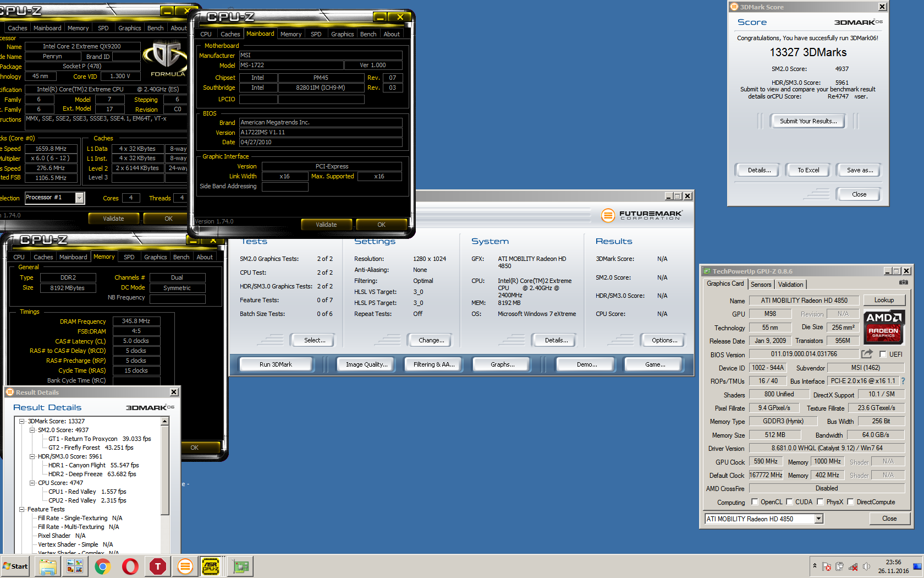924x578 pixels.
Task: Click the Start button
Action: click(15, 566)
